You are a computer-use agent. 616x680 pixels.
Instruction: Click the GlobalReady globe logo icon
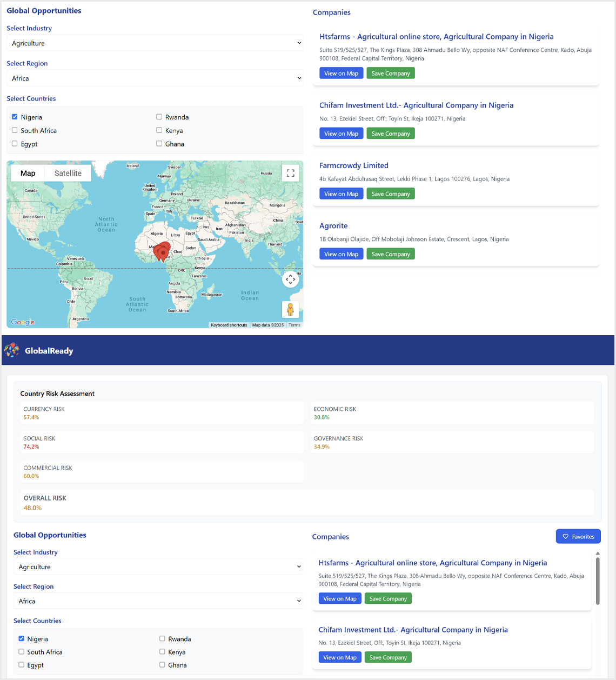click(x=11, y=350)
